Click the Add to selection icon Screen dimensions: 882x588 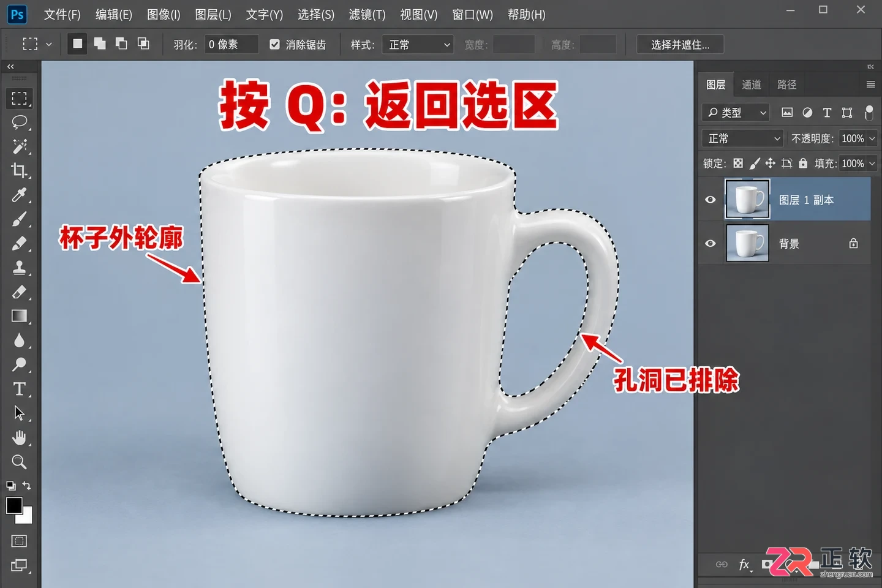tap(99, 44)
